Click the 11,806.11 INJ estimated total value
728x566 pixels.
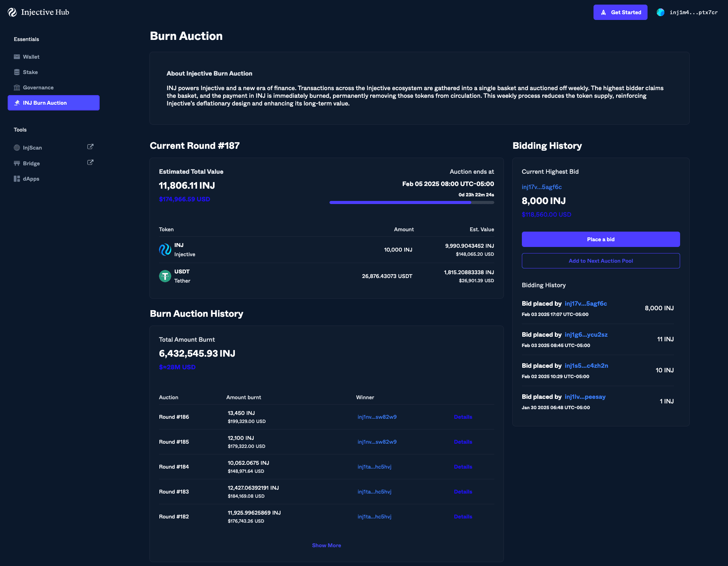[x=187, y=186]
